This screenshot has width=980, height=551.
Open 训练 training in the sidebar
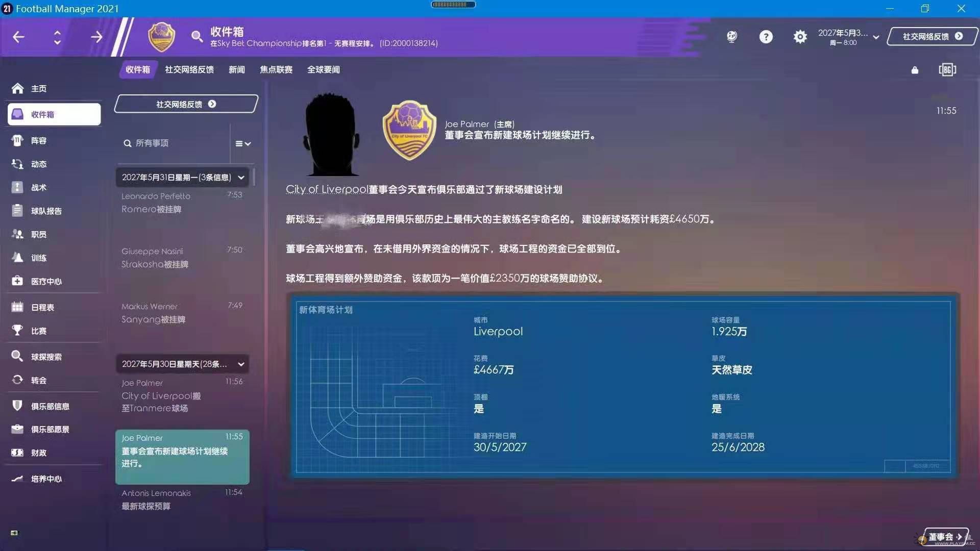coord(54,258)
